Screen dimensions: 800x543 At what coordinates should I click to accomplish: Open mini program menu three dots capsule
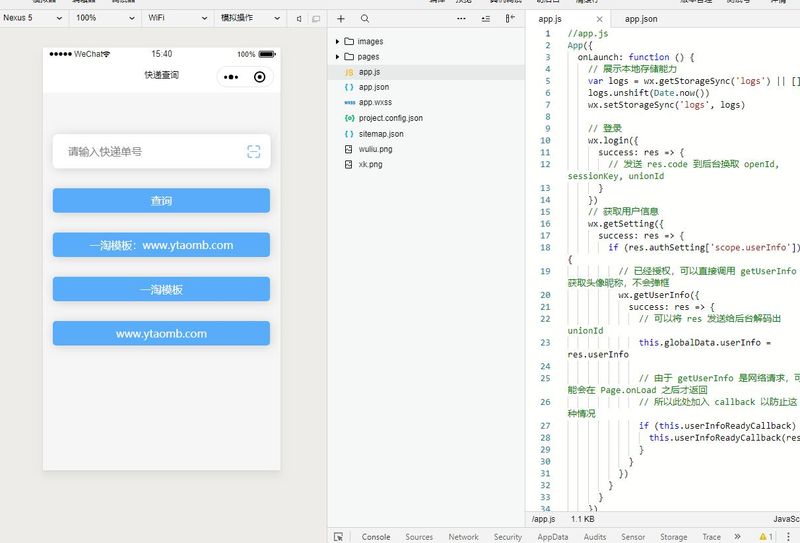tap(231, 77)
